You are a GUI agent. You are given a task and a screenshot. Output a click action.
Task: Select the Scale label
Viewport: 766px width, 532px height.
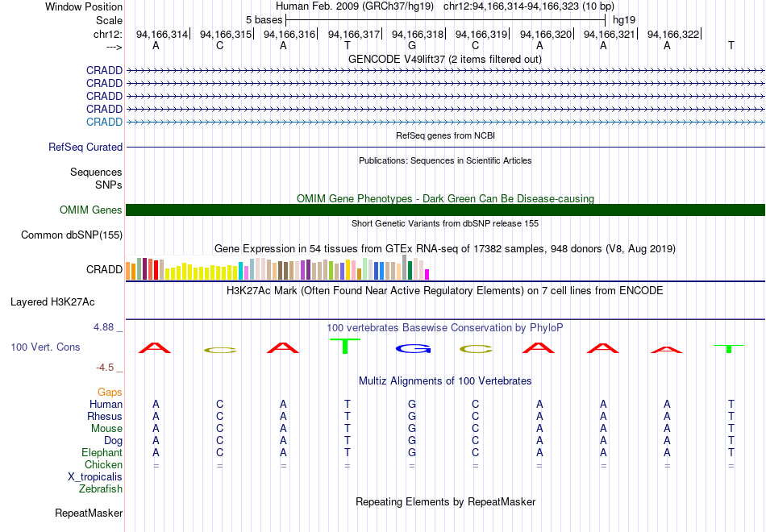(109, 20)
